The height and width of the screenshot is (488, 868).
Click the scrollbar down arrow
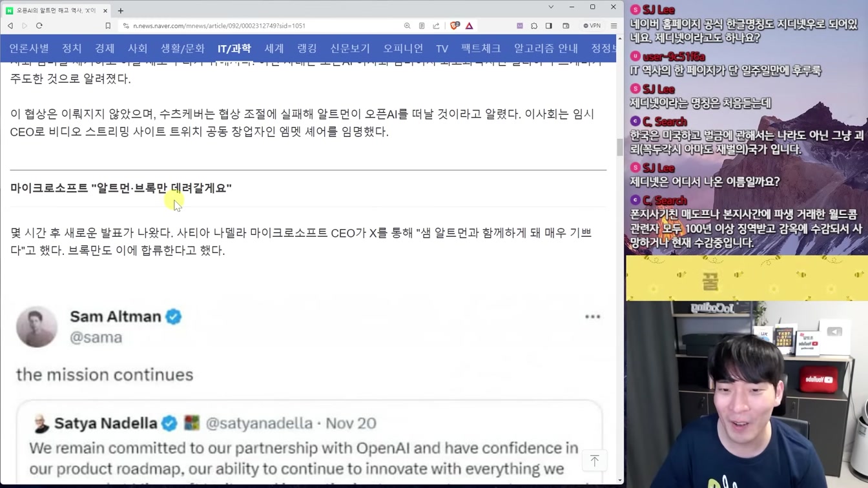[620, 480]
